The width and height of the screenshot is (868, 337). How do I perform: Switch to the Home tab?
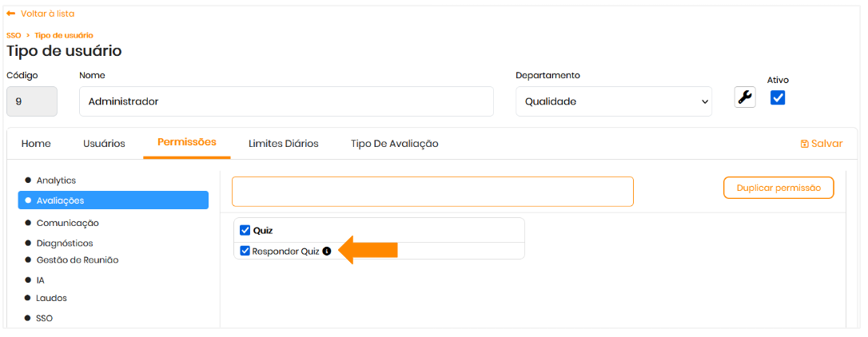point(36,144)
